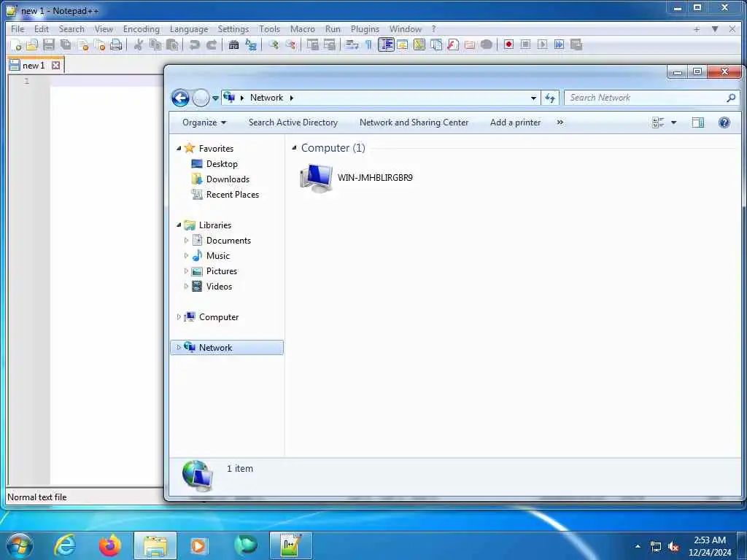Expand the Documents library node

coord(186,241)
